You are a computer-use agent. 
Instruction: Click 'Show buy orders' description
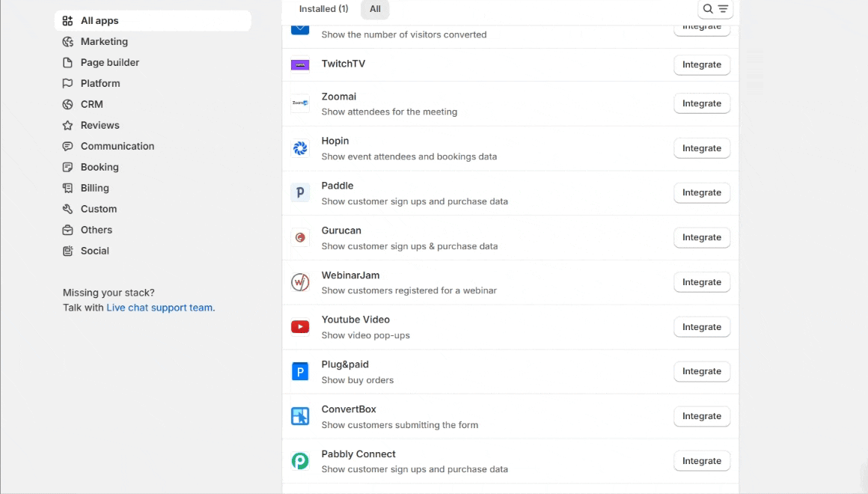[x=358, y=380]
